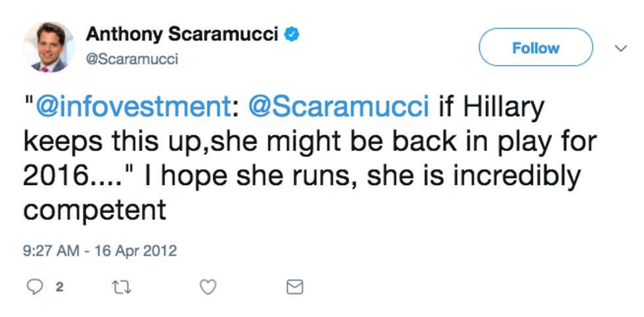Viewport: 644px width, 317px height.
Task: Retweet this tweet using the retweet icon
Action: click(121, 287)
